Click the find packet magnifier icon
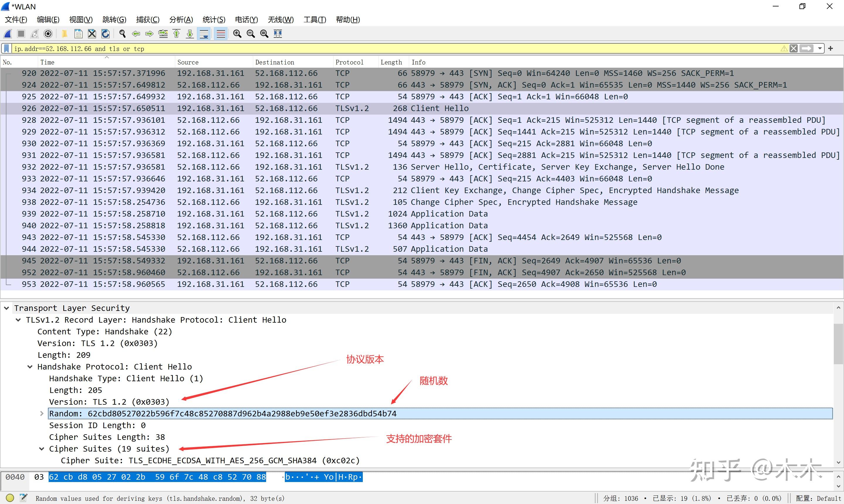Image resolution: width=844 pixels, height=504 pixels. coord(122,34)
